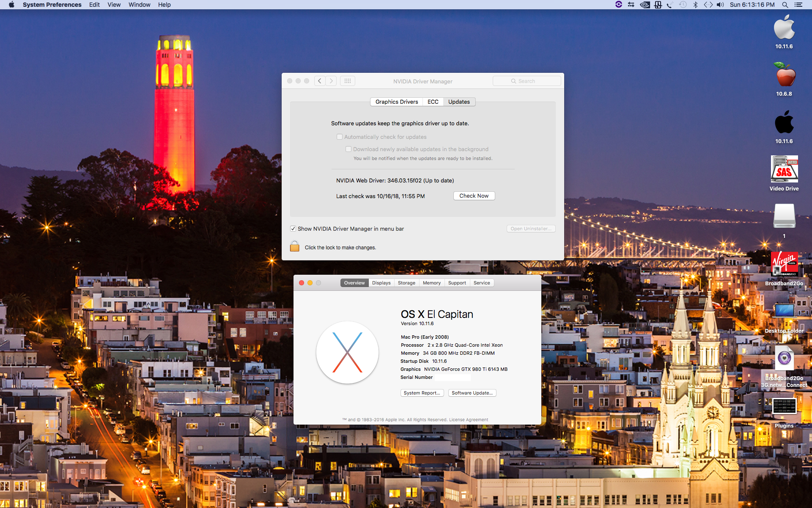812x508 pixels.
Task: Click the back navigation chevron
Action: click(x=320, y=81)
